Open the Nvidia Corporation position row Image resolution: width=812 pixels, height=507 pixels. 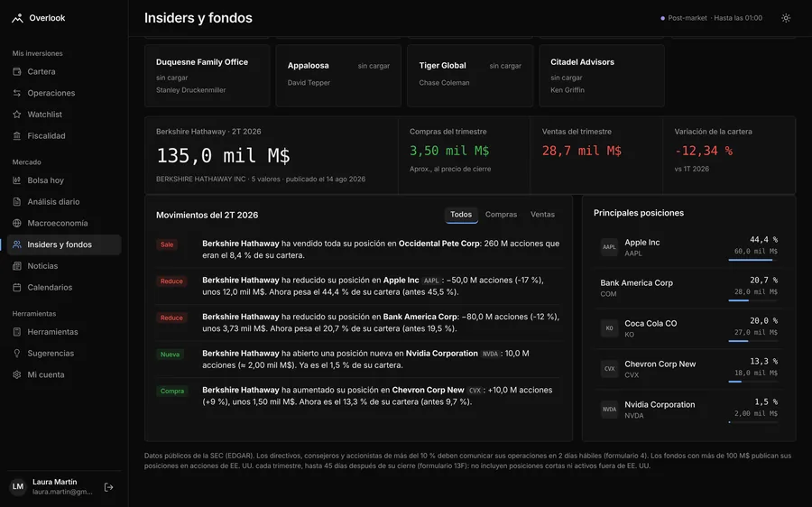pos(688,410)
